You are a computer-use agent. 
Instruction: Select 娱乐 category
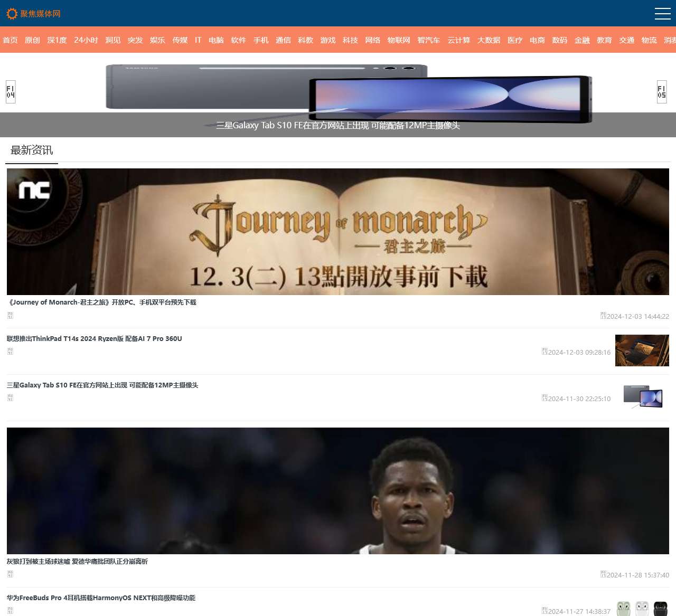point(157,40)
